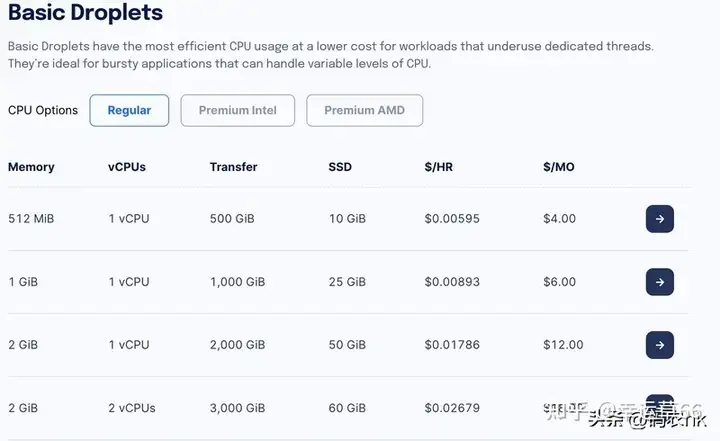Click the 50 GiB SSD value
This screenshot has height=441, width=720.
click(347, 345)
